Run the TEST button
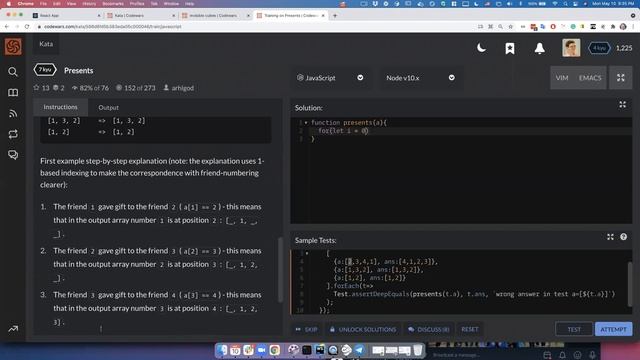Viewport: 640px width, 360px height. pos(574,329)
